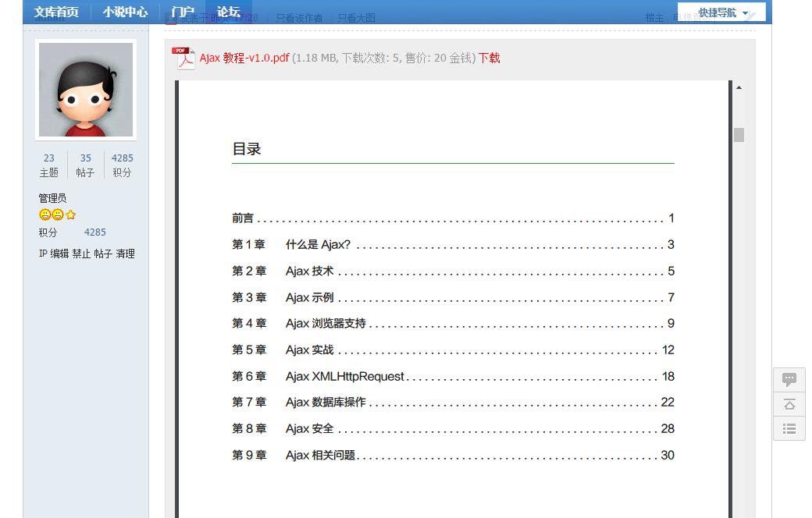Expand the 快捷导航 dropdown
This screenshot has height=518, width=812.
point(722,12)
